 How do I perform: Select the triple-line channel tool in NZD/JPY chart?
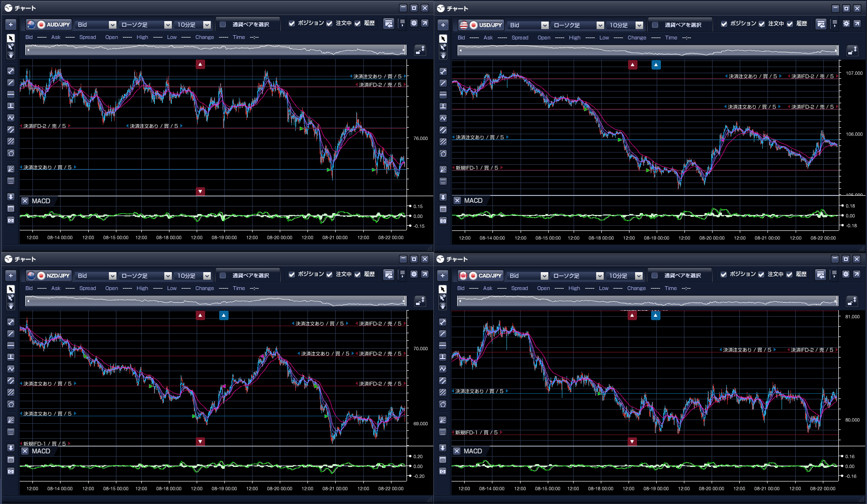coord(11,392)
